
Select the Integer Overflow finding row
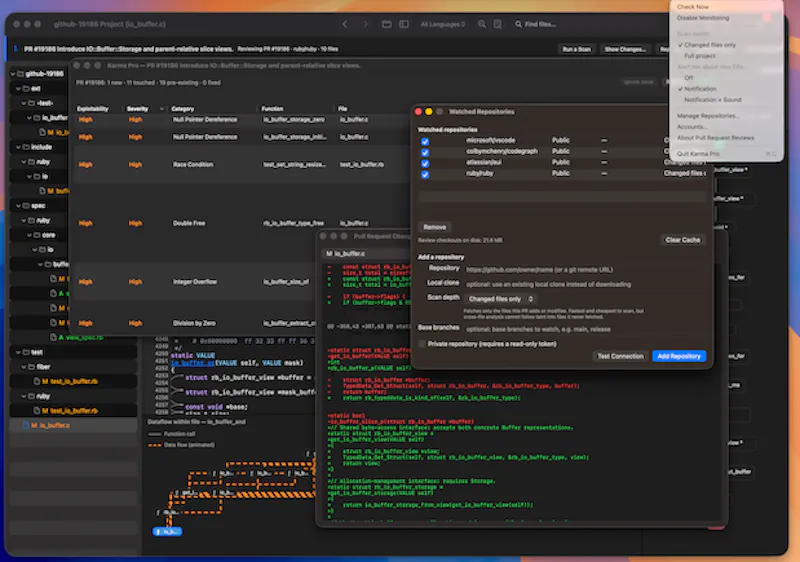194,282
